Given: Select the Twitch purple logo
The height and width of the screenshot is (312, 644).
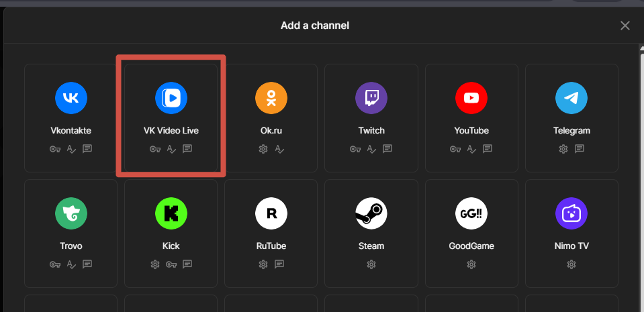Looking at the screenshot, I should pos(371,98).
